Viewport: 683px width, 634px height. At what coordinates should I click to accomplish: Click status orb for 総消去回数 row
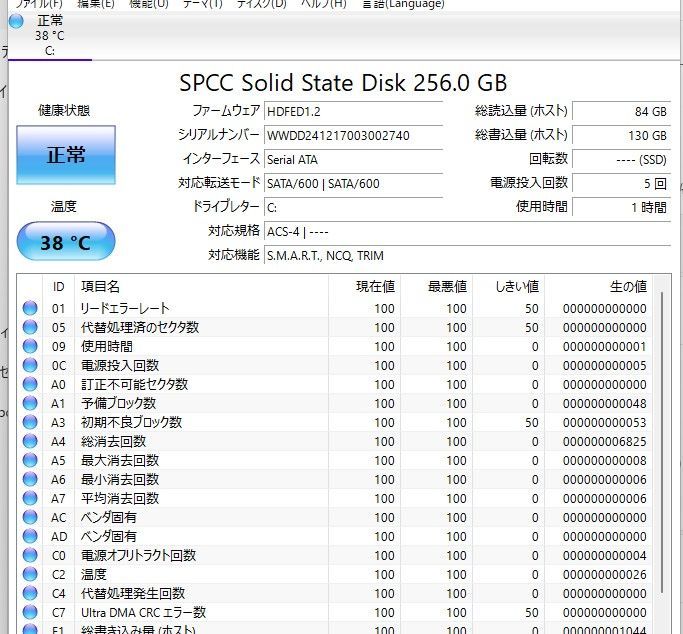tap(30, 442)
